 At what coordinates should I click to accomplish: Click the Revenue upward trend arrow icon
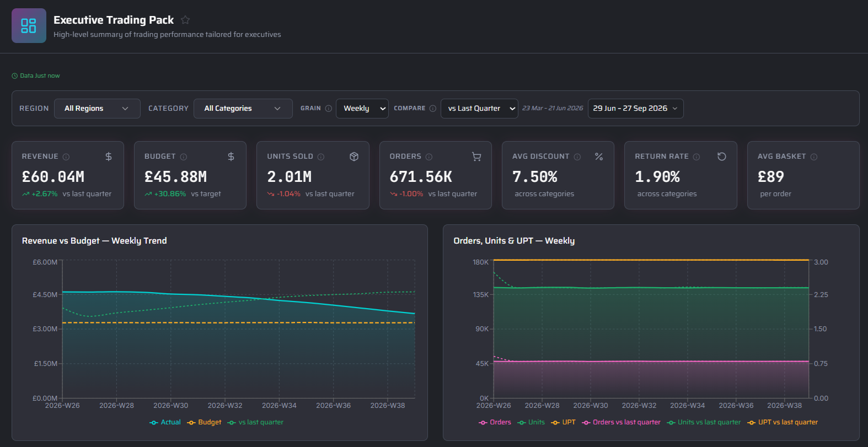pos(26,194)
